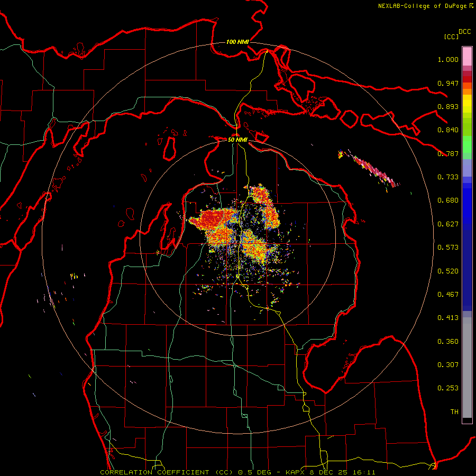Click the [CC] legend unit label
Image resolution: width=476 pixels, height=476 pixels.
click(451, 36)
